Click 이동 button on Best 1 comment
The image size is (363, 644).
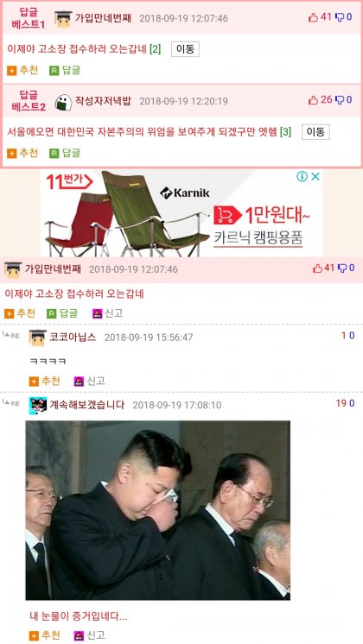coord(185,49)
